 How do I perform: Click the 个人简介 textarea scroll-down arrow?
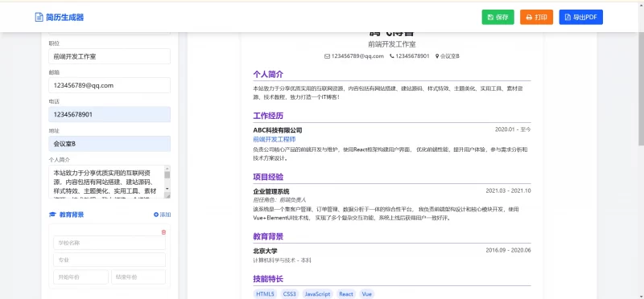pyautogui.click(x=167, y=189)
